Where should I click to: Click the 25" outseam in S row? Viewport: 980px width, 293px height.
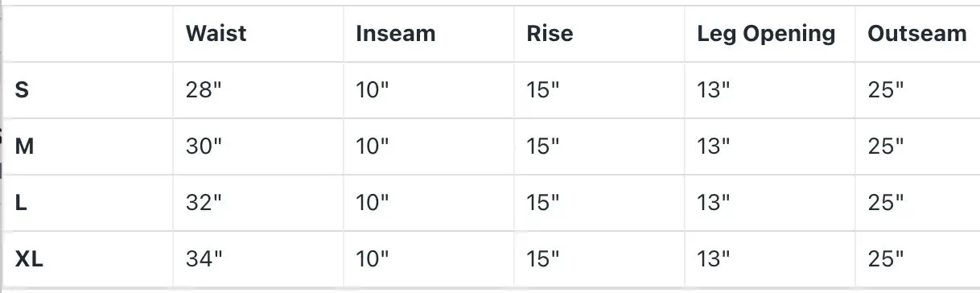(886, 90)
